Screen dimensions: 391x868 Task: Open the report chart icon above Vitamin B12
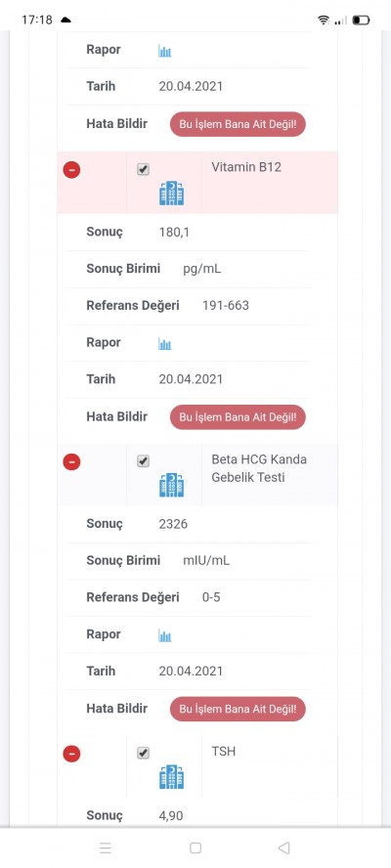point(164,51)
